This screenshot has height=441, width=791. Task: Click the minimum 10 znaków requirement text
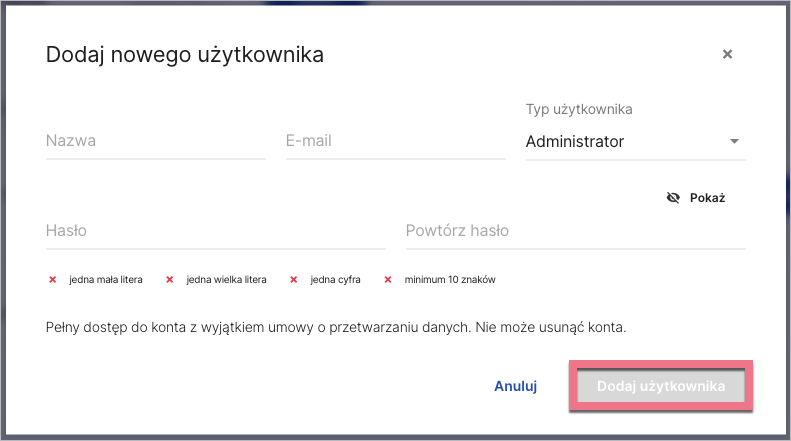(450, 280)
